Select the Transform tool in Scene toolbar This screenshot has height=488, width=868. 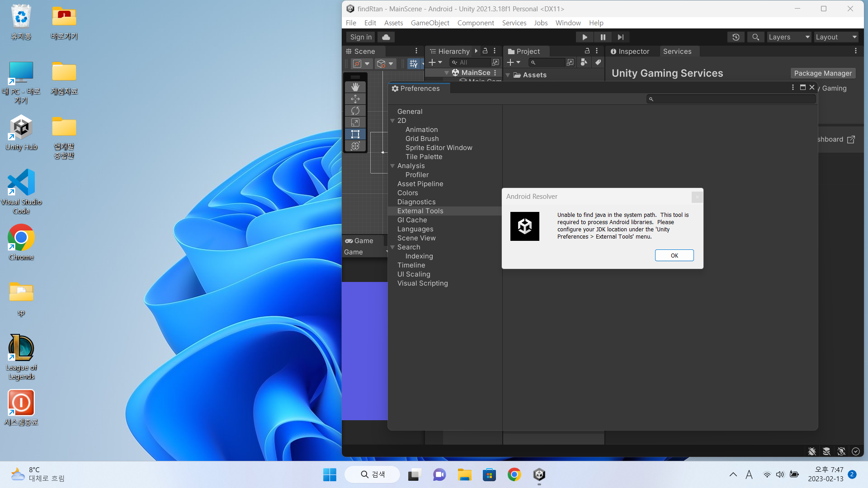pos(355,145)
